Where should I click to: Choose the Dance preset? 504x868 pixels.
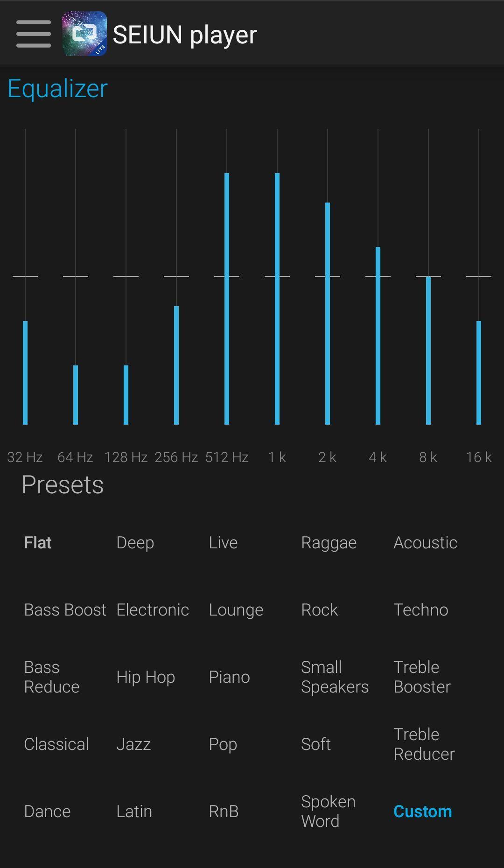point(47,812)
